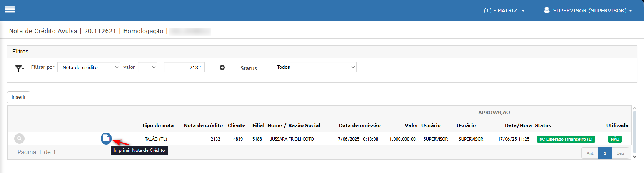
Task: Open the funnel filter options icon
Action: click(x=20, y=68)
